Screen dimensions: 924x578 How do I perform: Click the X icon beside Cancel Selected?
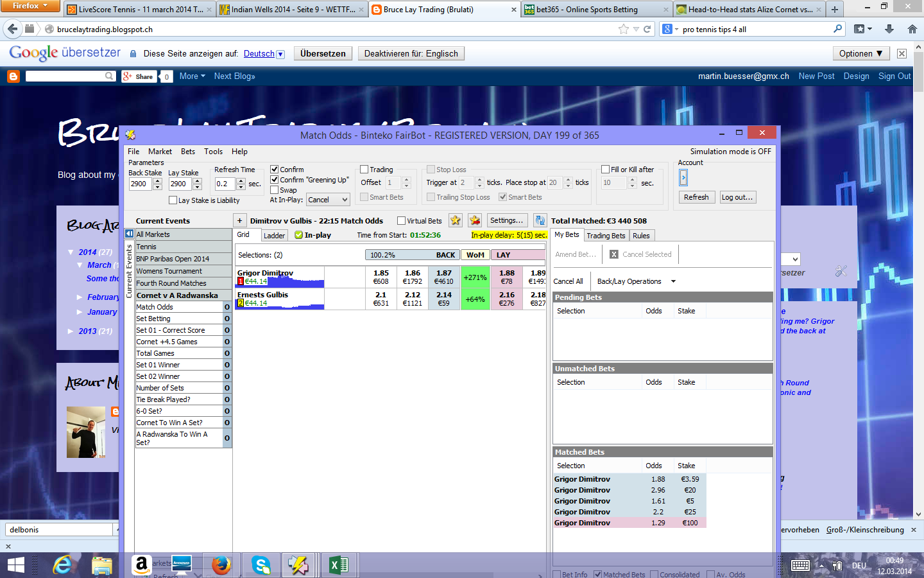(x=614, y=254)
